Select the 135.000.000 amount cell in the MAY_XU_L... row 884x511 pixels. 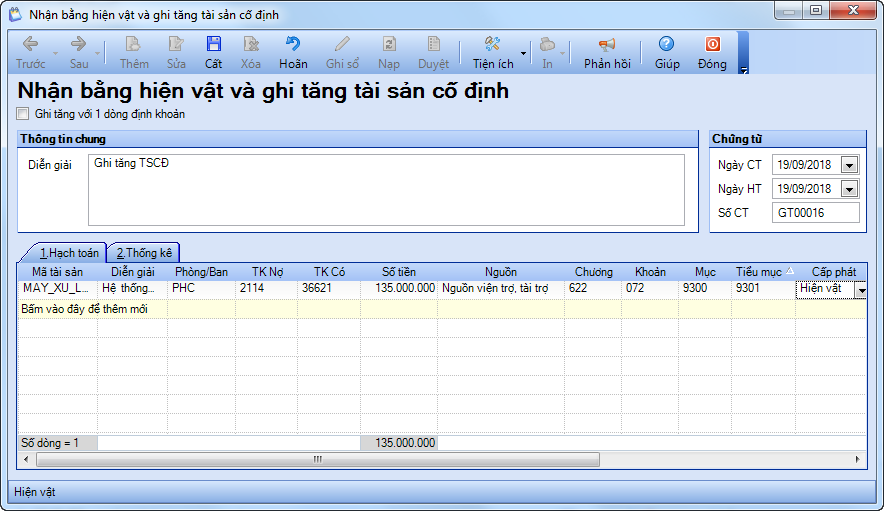399,288
